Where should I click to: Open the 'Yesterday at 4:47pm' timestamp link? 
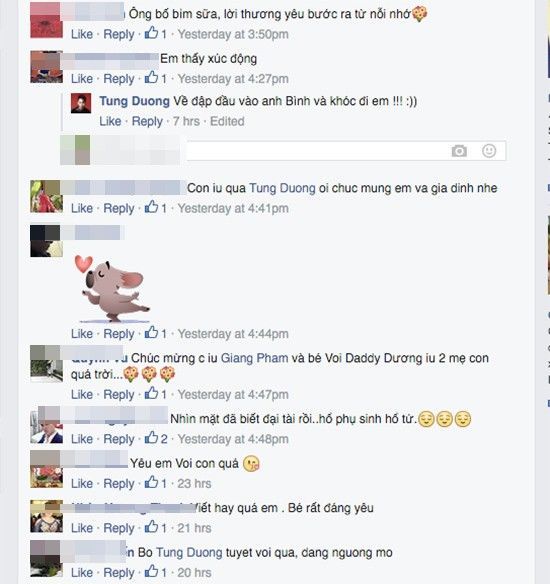(233, 394)
